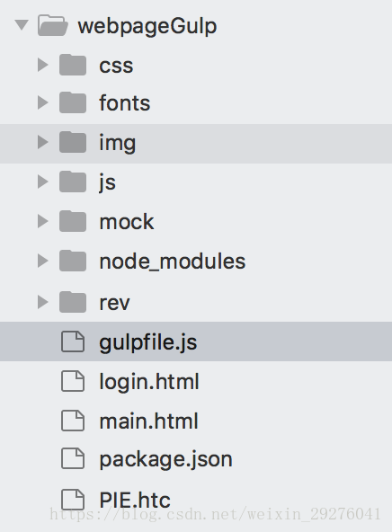Image resolution: width=392 pixels, height=532 pixels.
Task: Click the package.json file icon
Action: pos(73,458)
